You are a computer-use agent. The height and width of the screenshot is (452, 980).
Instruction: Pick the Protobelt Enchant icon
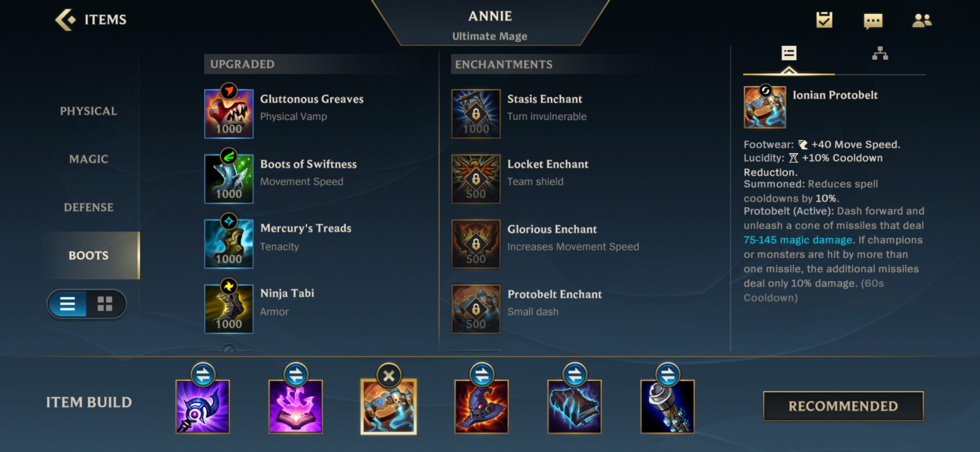pyautogui.click(x=476, y=309)
